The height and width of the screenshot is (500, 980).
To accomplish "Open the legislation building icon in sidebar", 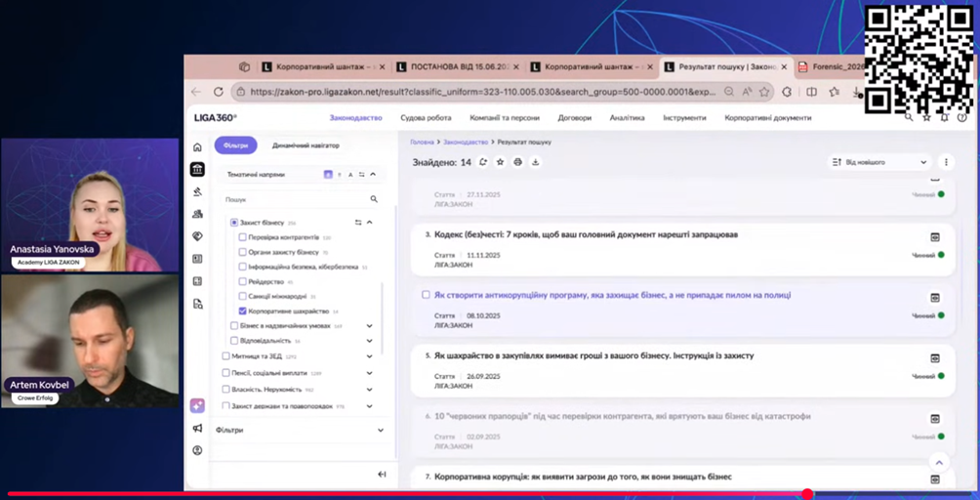I will [x=197, y=169].
